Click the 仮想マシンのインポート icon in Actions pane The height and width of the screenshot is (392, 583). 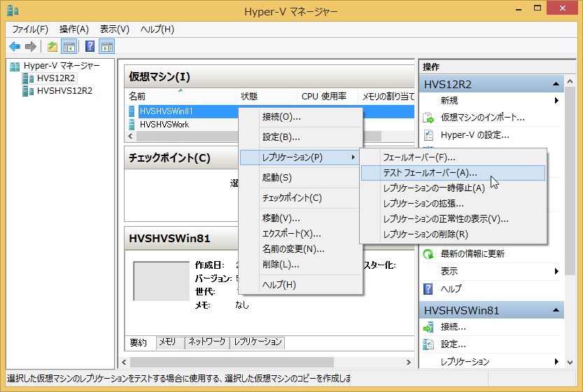pyautogui.click(x=428, y=118)
